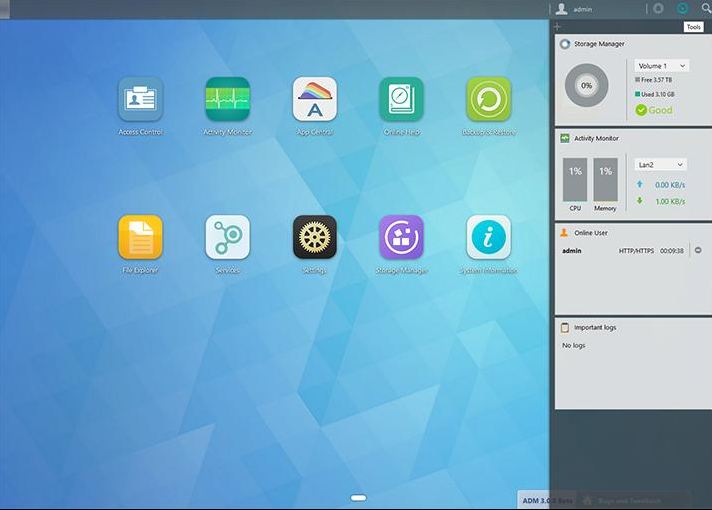The image size is (712, 510).
Task: Add a widget with the plus icon
Action: click(x=558, y=27)
